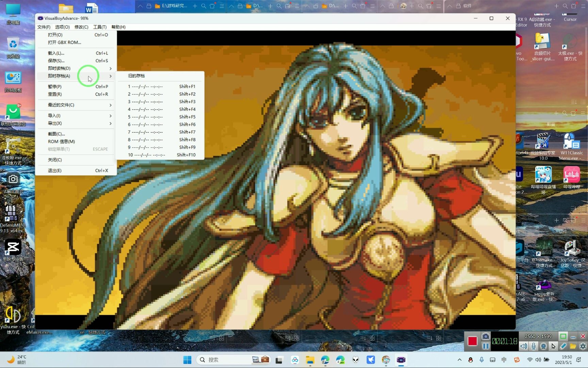Choose 截图(C)... menu entry

pos(76,134)
